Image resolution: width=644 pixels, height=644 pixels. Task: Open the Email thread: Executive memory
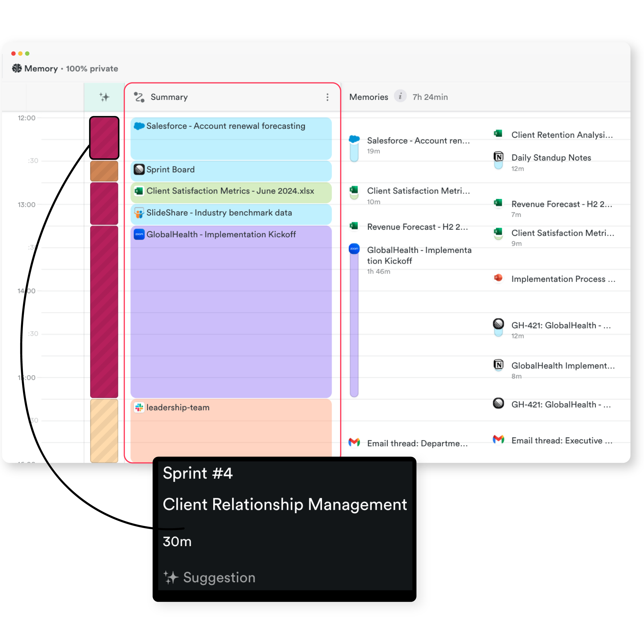click(x=562, y=441)
